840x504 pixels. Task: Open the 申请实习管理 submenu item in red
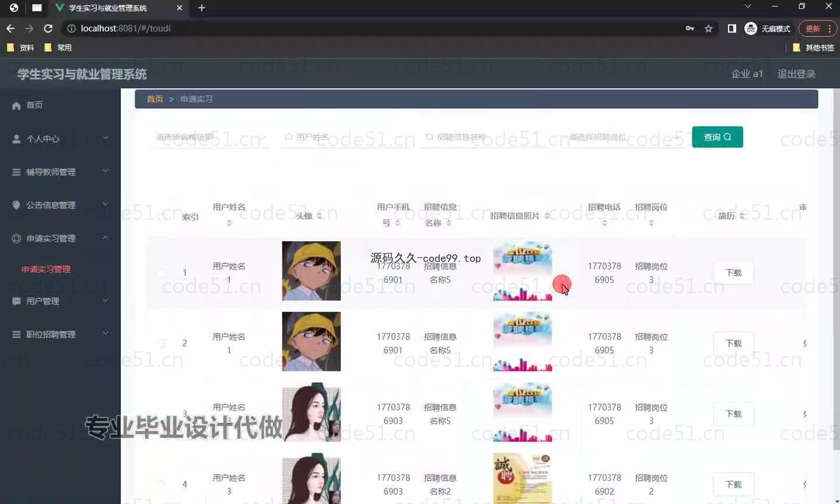coord(46,269)
